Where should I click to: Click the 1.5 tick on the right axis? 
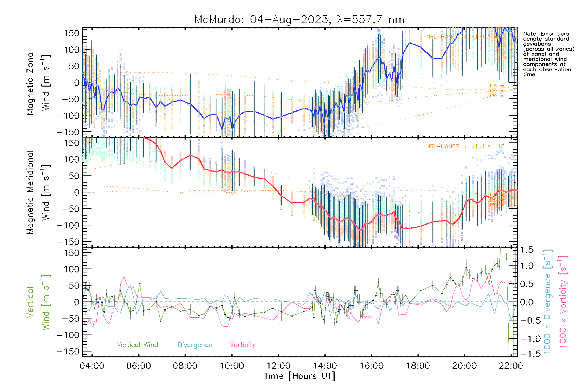coord(527,250)
